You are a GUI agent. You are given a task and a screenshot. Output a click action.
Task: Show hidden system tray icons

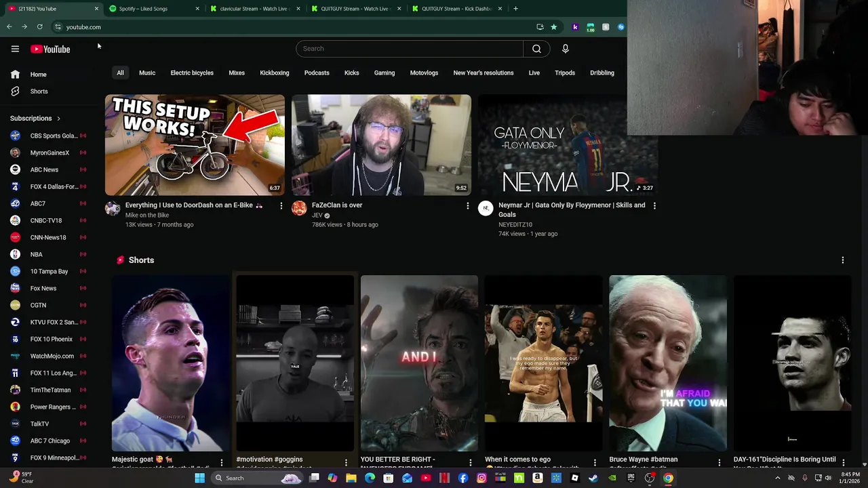coord(777,479)
